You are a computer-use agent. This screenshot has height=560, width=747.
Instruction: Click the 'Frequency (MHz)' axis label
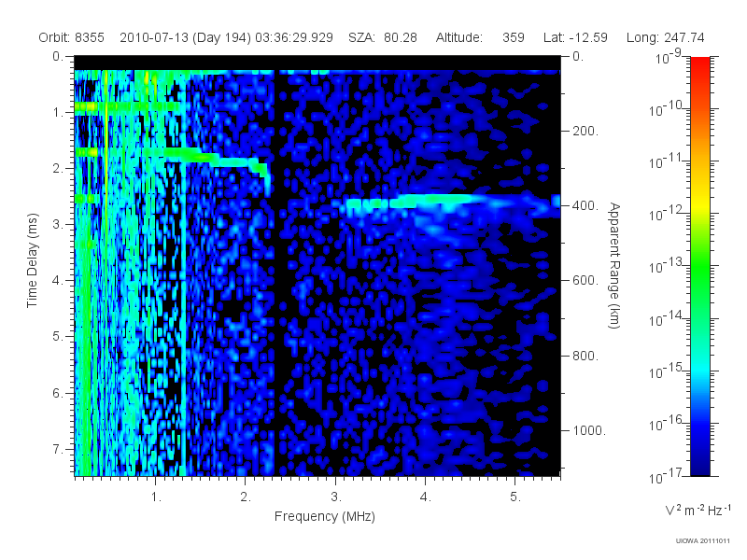(x=325, y=516)
